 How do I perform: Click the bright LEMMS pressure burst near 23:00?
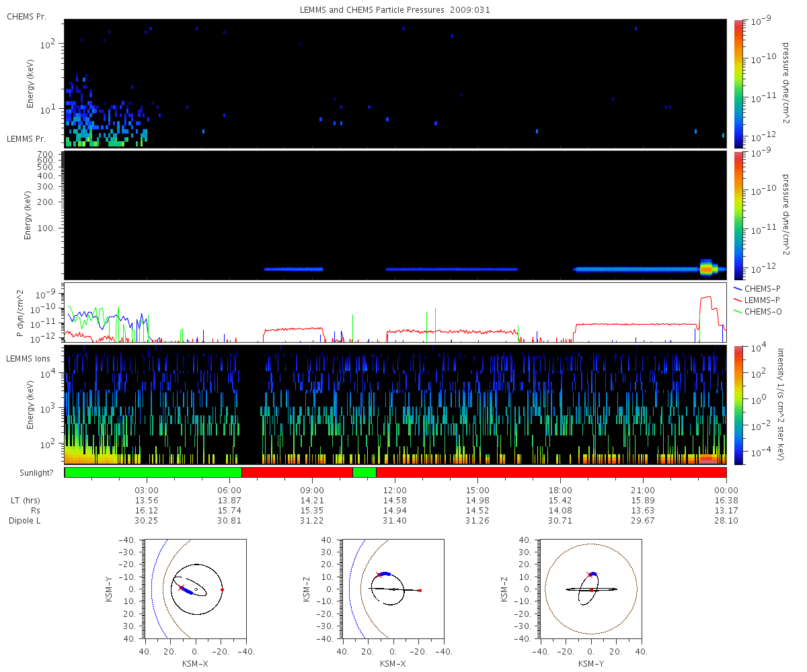[x=706, y=267]
